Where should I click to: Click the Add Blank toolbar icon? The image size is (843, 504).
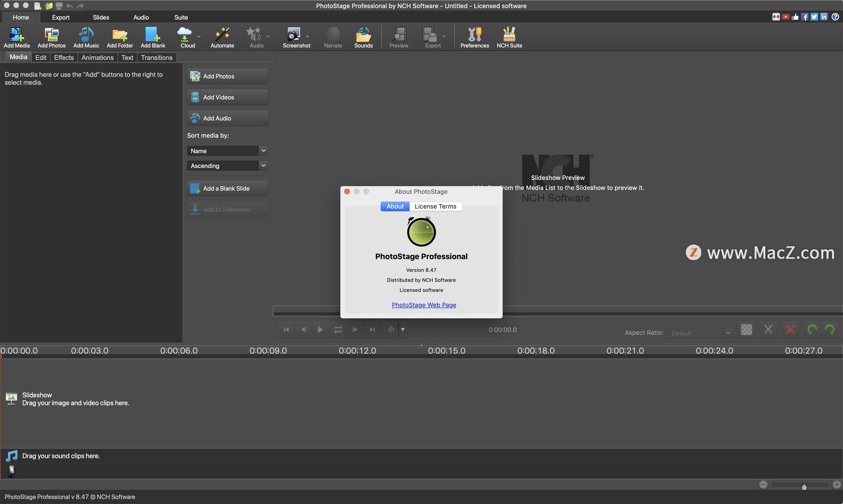(153, 37)
